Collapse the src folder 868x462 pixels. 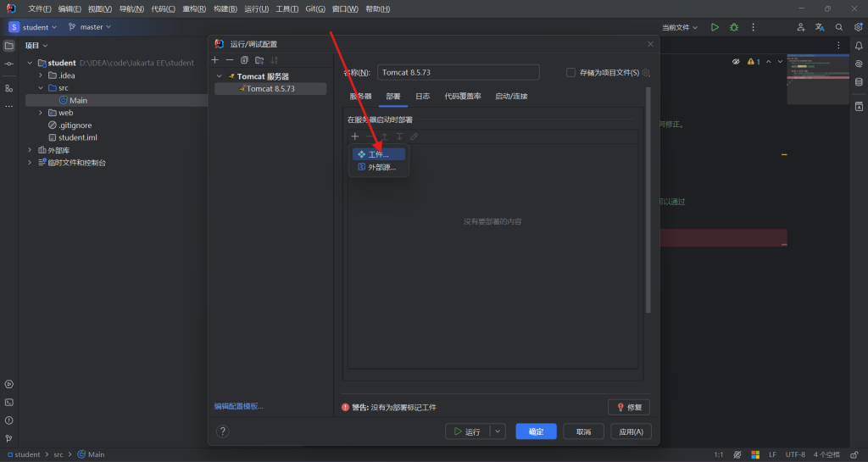[x=41, y=88]
